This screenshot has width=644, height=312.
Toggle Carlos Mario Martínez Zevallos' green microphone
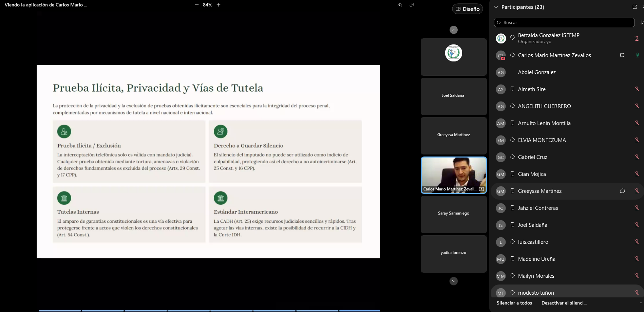point(637,55)
